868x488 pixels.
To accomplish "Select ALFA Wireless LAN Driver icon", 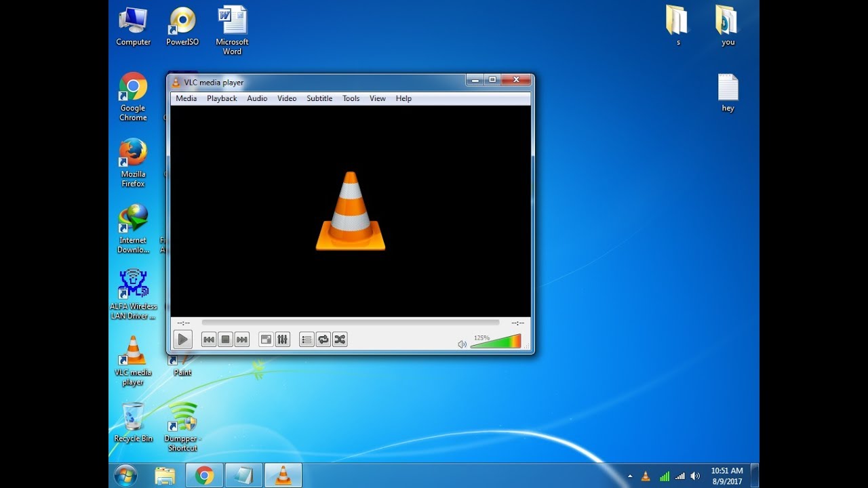I will coord(133,295).
